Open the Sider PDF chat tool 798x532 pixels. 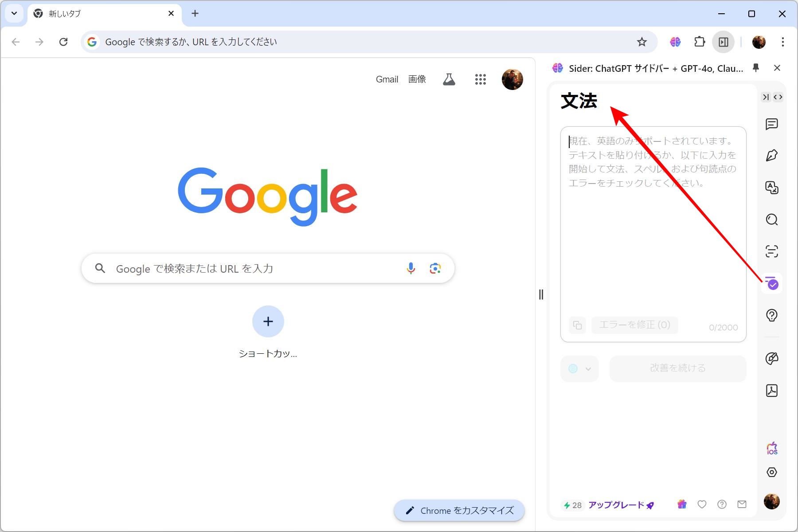(772, 391)
